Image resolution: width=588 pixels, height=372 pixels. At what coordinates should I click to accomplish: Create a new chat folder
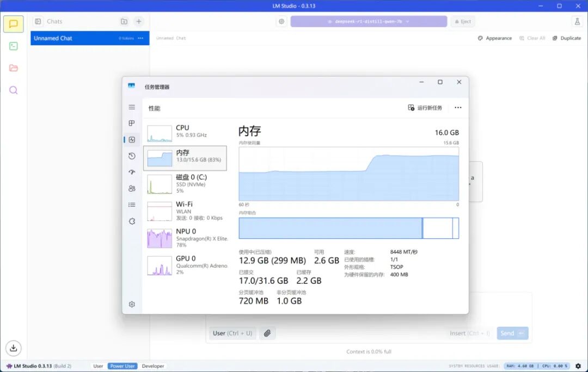coord(124,21)
